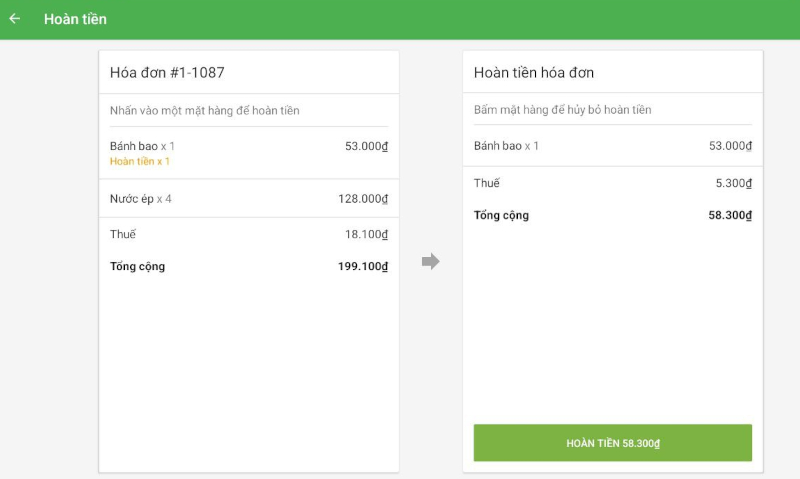Image resolution: width=800 pixels, height=479 pixels.
Task: Click the 'Hóa đơn #1-1087' heading
Action: tap(167, 73)
